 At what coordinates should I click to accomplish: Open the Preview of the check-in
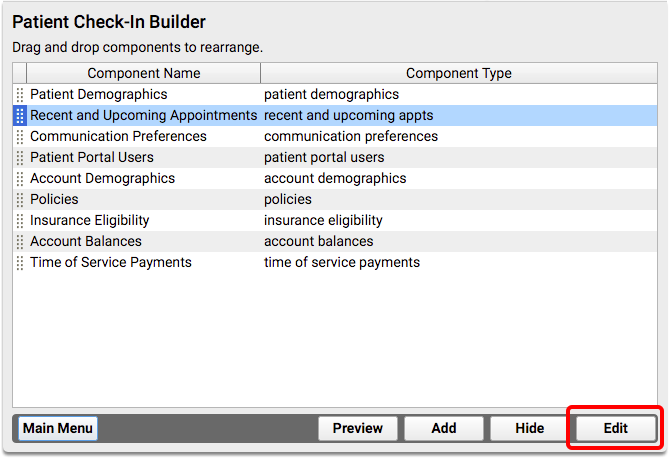358,428
